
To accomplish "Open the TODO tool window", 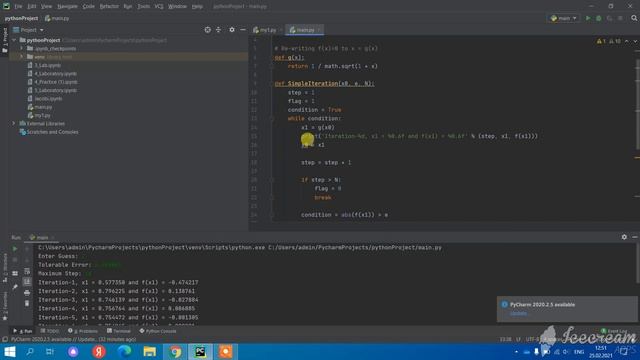I will pos(50,331).
